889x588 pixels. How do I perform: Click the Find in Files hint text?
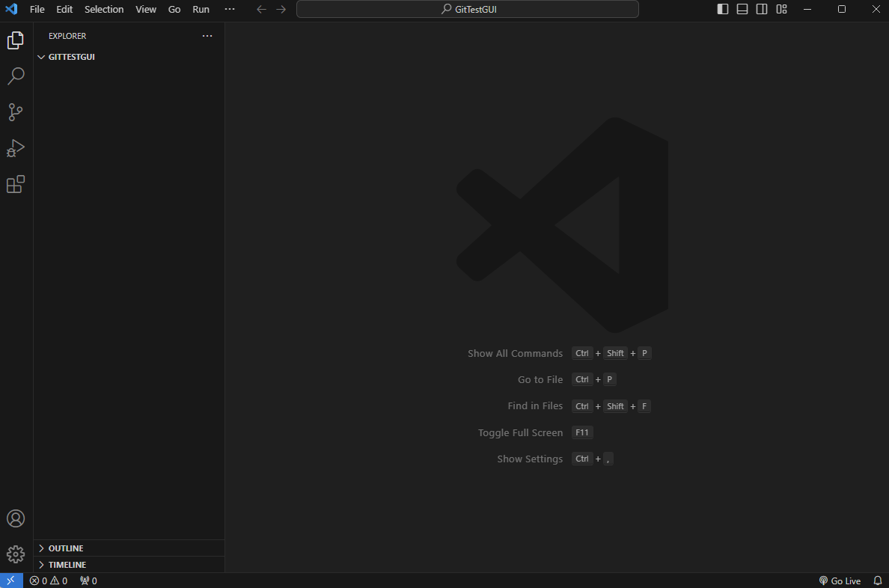(x=535, y=406)
